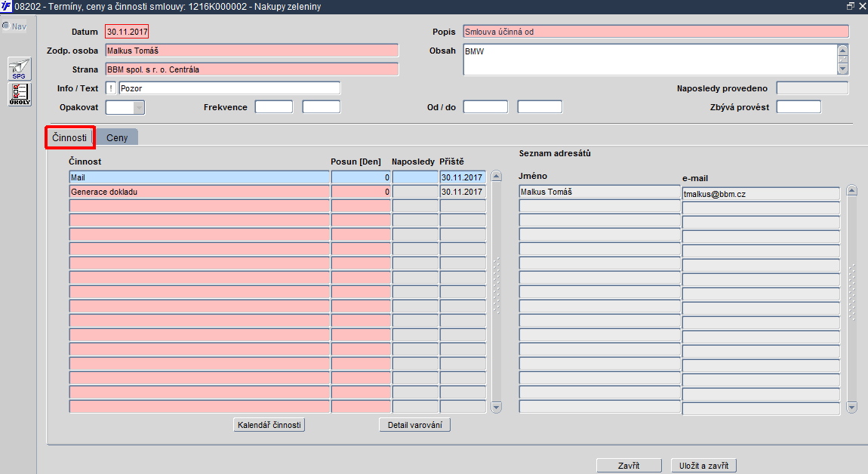Click recipients list scroll down arrow
This screenshot has height=474, width=868.
852,408
